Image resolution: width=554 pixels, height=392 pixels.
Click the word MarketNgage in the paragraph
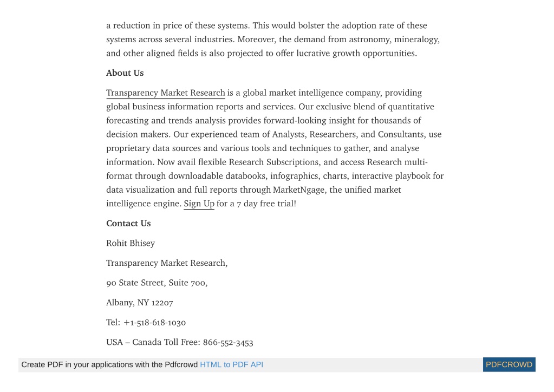point(298,190)
